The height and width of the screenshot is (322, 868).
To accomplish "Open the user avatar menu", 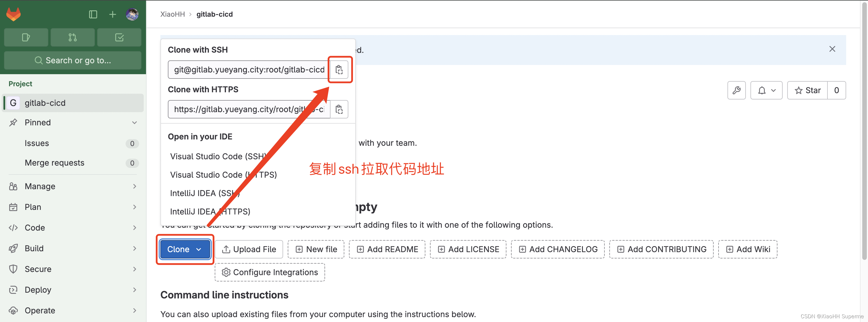I will (x=132, y=14).
